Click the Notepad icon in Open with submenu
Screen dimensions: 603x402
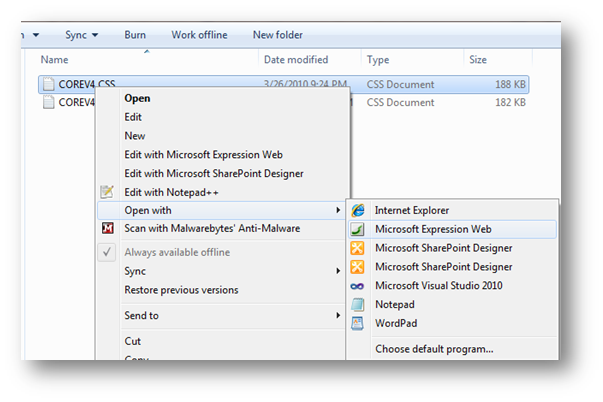click(x=357, y=305)
